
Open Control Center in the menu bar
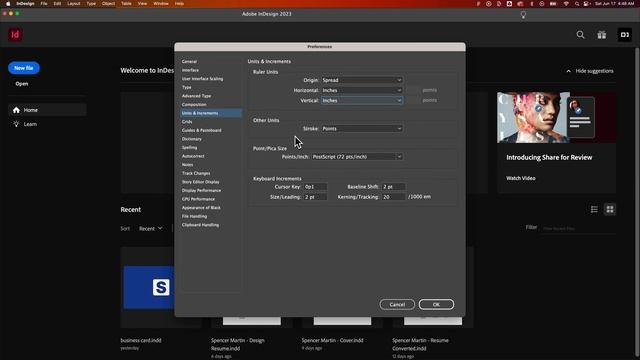coord(587,4)
